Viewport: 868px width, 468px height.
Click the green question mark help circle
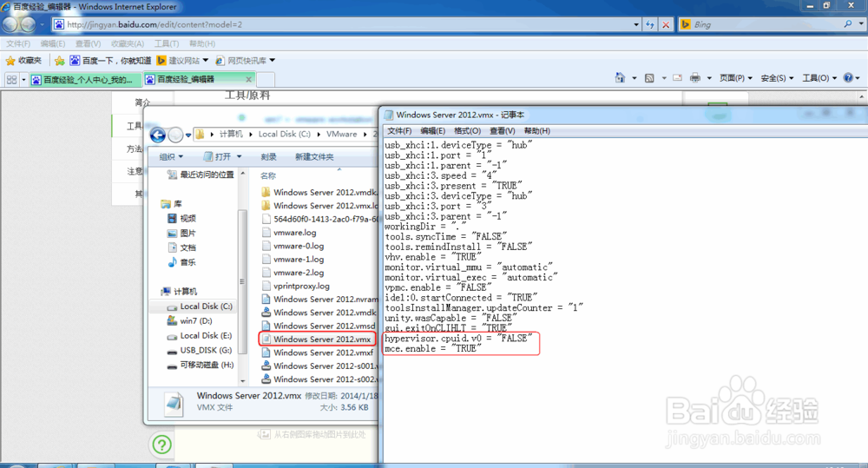tap(161, 445)
